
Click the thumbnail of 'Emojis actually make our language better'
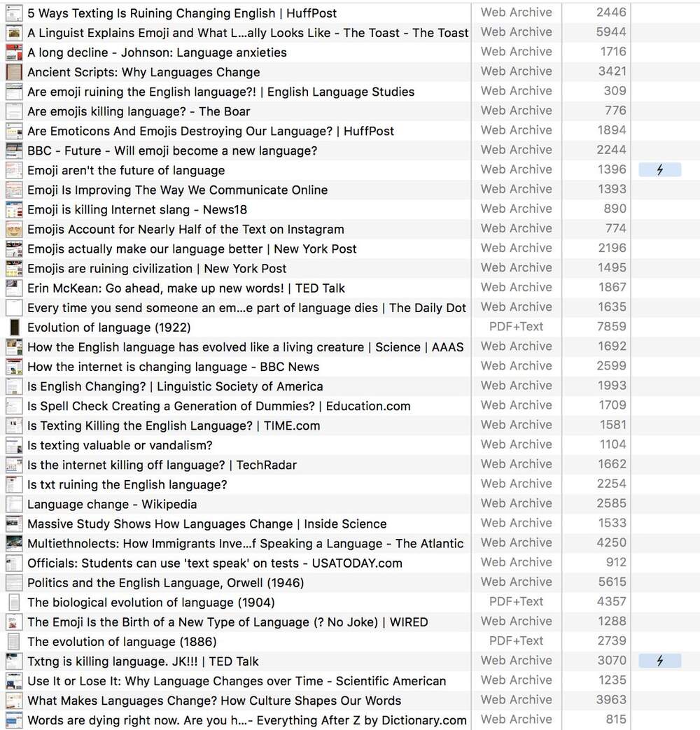click(x=14, y=248)
